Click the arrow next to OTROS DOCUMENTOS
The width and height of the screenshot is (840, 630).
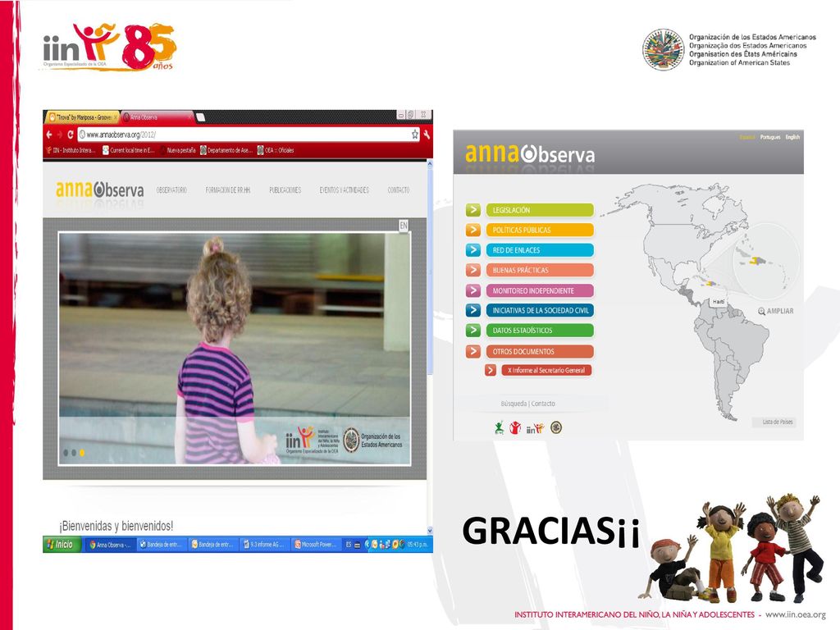473,351
